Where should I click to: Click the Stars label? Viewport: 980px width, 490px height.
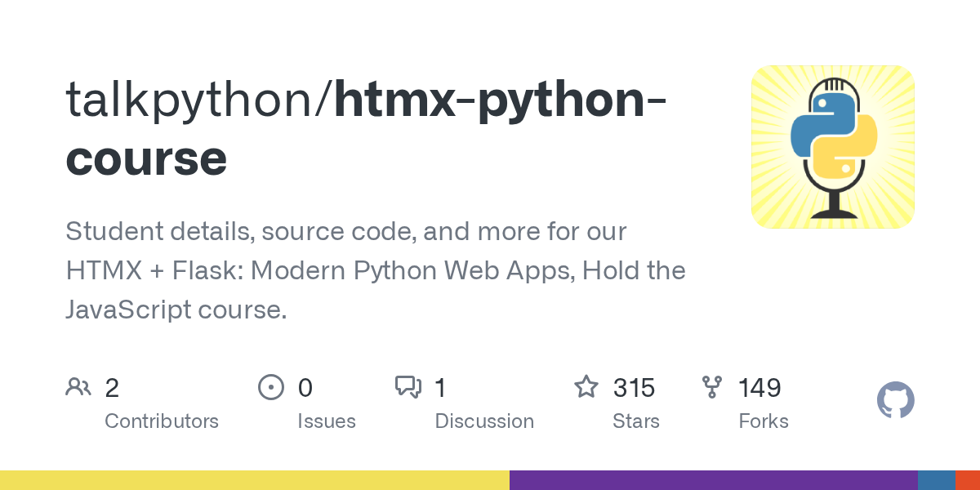pyautogui.click(x=636, y=421)
